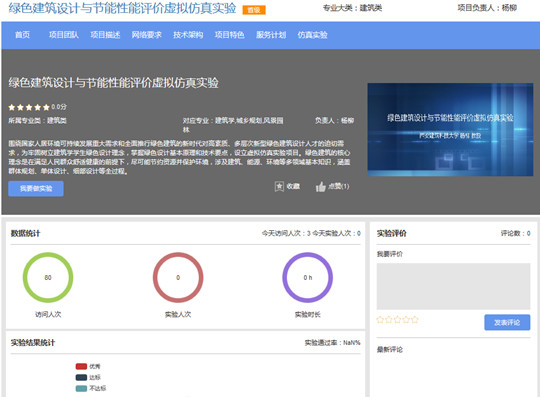Click the 实验评价 panel heading
The width and height of the screenshot is (540, 397).
pos(392,233)
